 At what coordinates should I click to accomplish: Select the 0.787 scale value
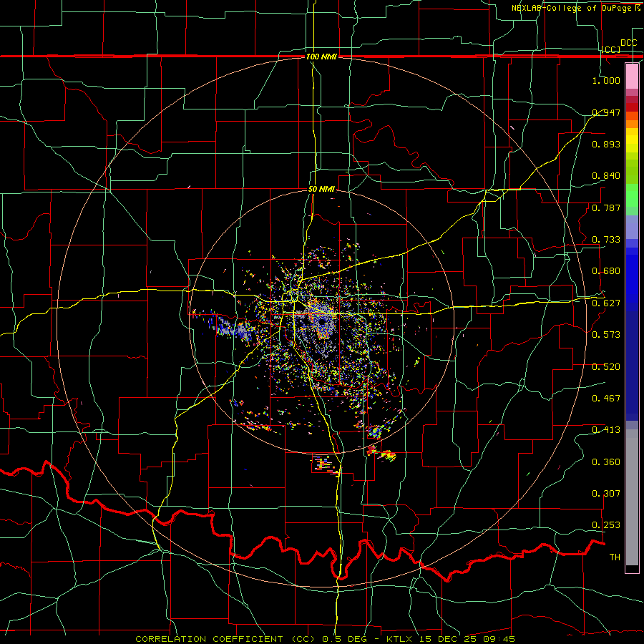tap(606, 208)
